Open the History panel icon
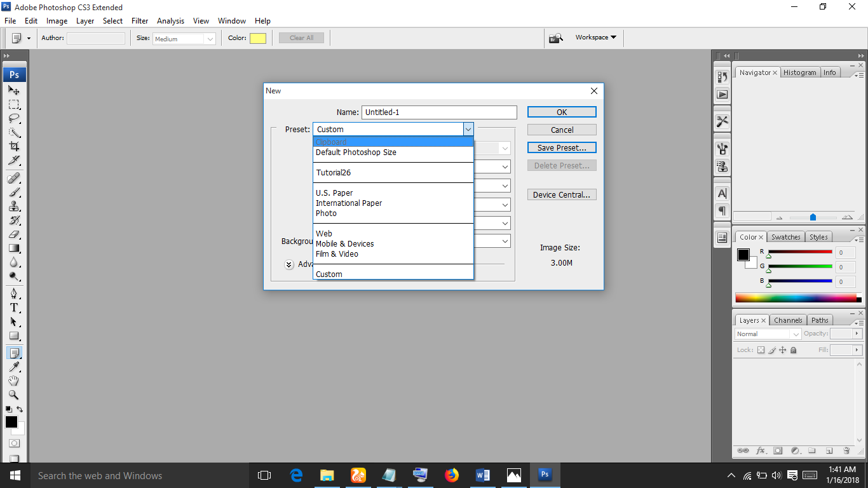 pos(722,77)
